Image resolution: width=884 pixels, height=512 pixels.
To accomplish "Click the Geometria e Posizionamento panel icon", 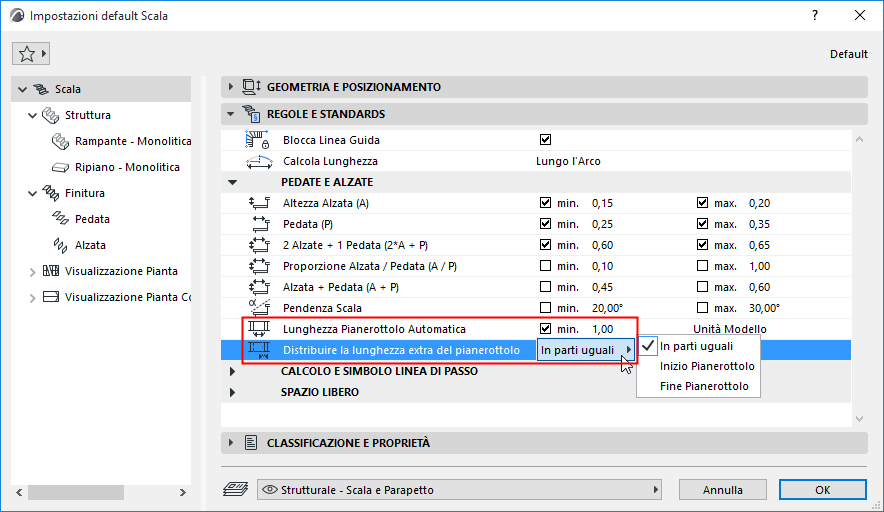I will coord(251,87).
